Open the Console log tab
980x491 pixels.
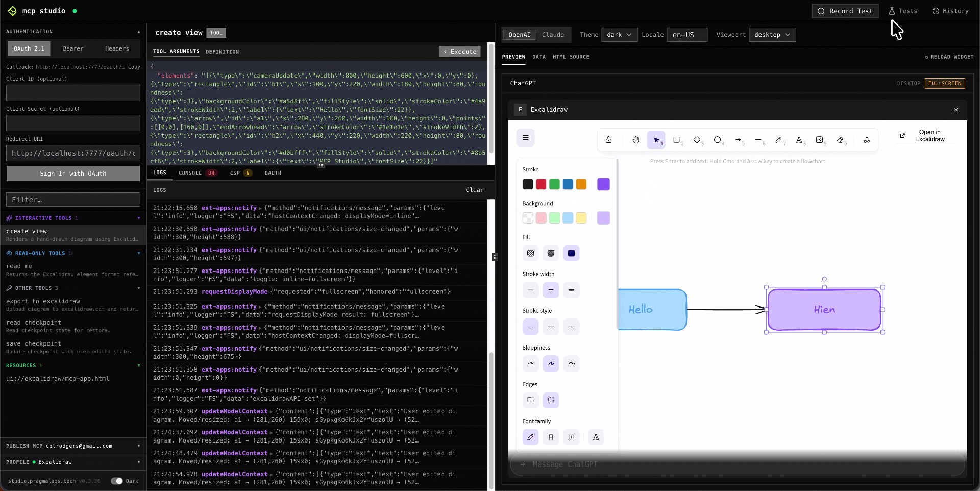[x=198, y=173]
